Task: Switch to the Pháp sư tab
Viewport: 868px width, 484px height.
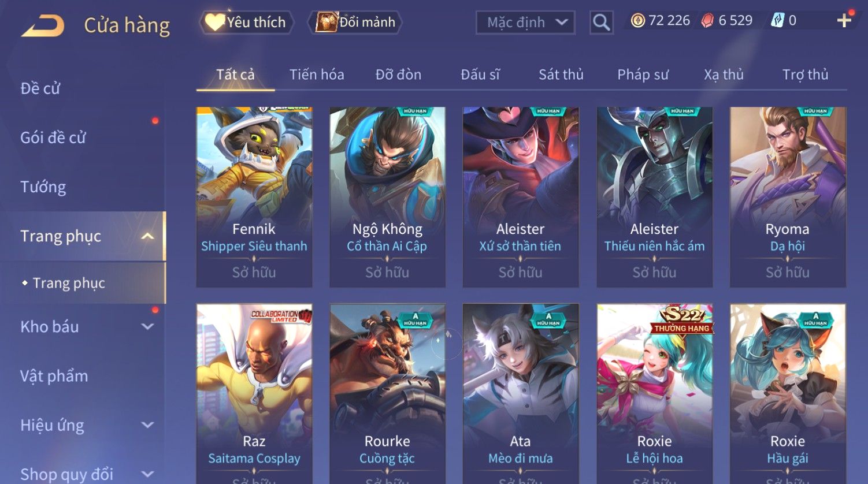Action: pyautogui.click(x=643, y=75)
